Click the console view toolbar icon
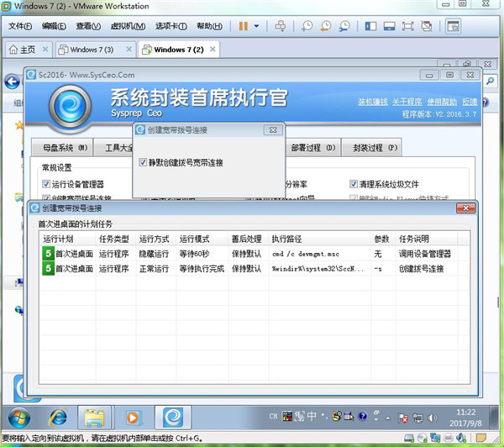 (454, 26)
